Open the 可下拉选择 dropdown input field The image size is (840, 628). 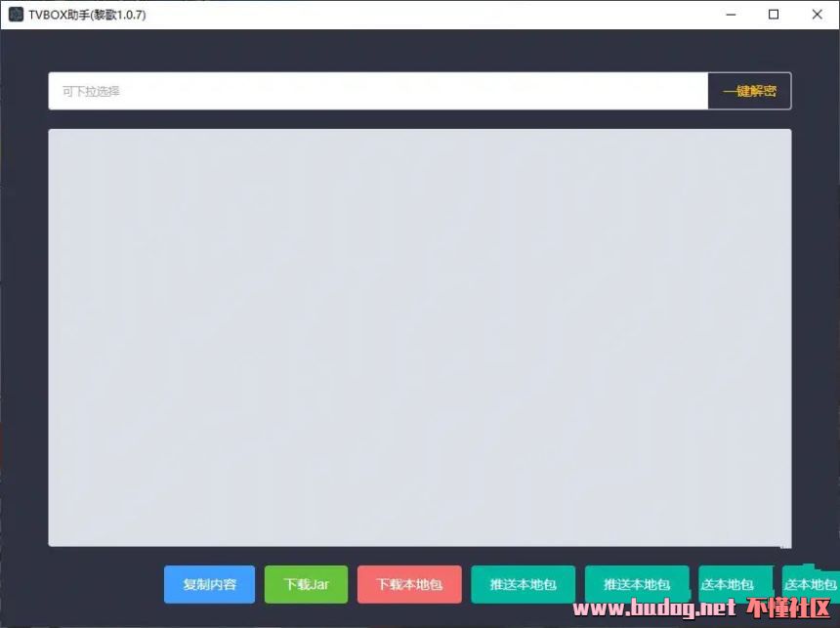378,91
